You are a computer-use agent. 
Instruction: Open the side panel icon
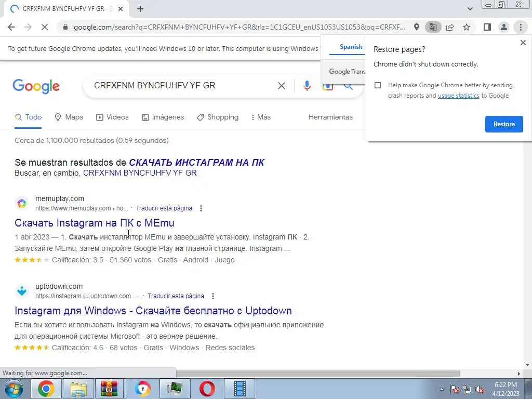(487, 27)
